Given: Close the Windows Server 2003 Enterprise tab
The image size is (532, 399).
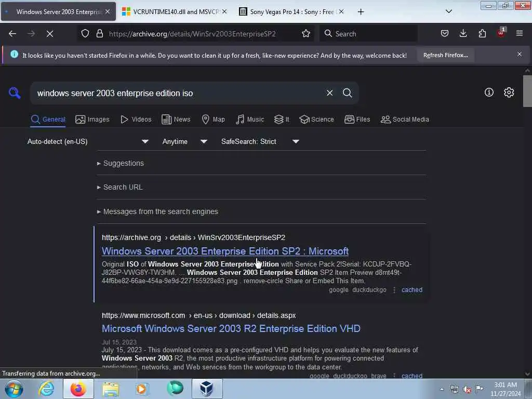Looking at the screenshot, I should pos(108,12).
